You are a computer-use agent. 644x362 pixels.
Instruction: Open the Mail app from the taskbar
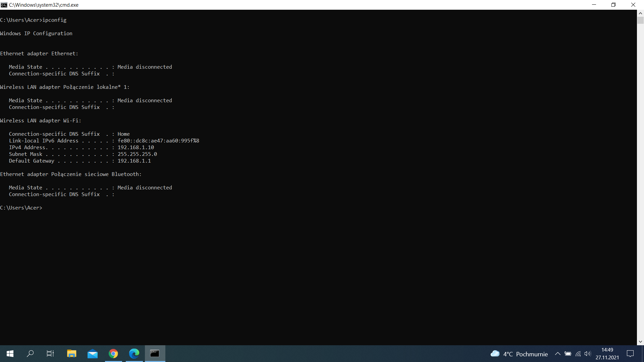tap(92, 354)
